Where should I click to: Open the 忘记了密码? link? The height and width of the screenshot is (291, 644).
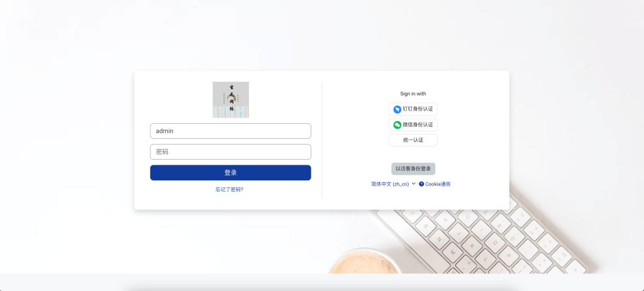click(x=230, y=190)
